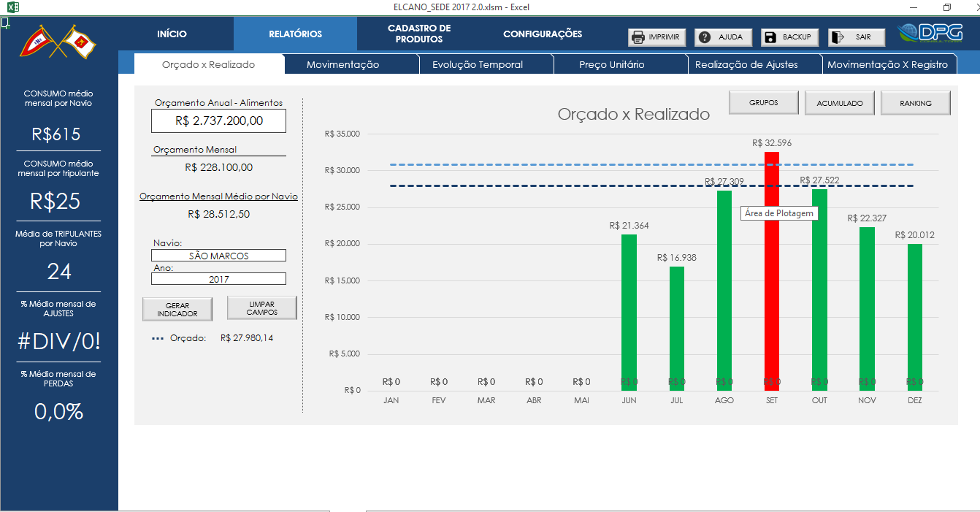This screenshot has height=512, width=980.
Task: Click the printer icon on IMPRIMIR
Action: point(638,37)
